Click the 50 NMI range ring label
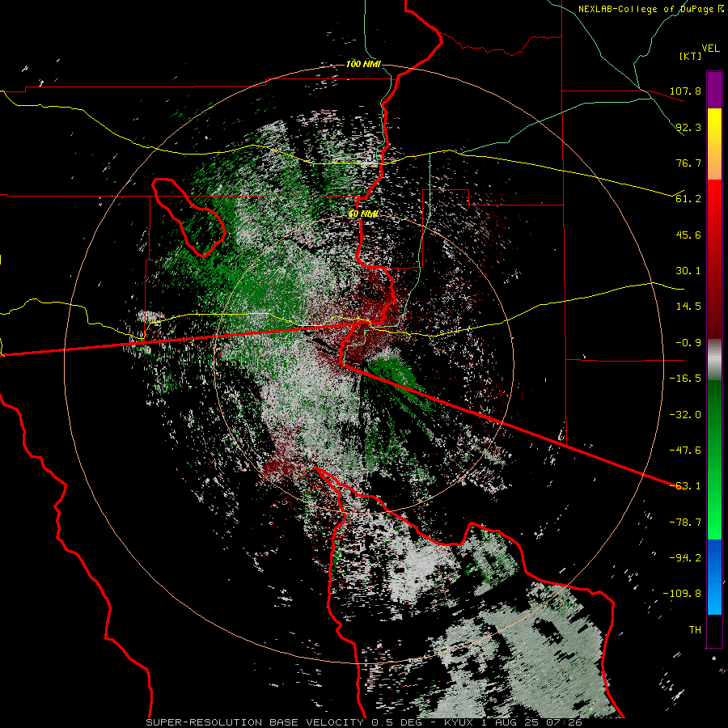 (x=363, y=214)
